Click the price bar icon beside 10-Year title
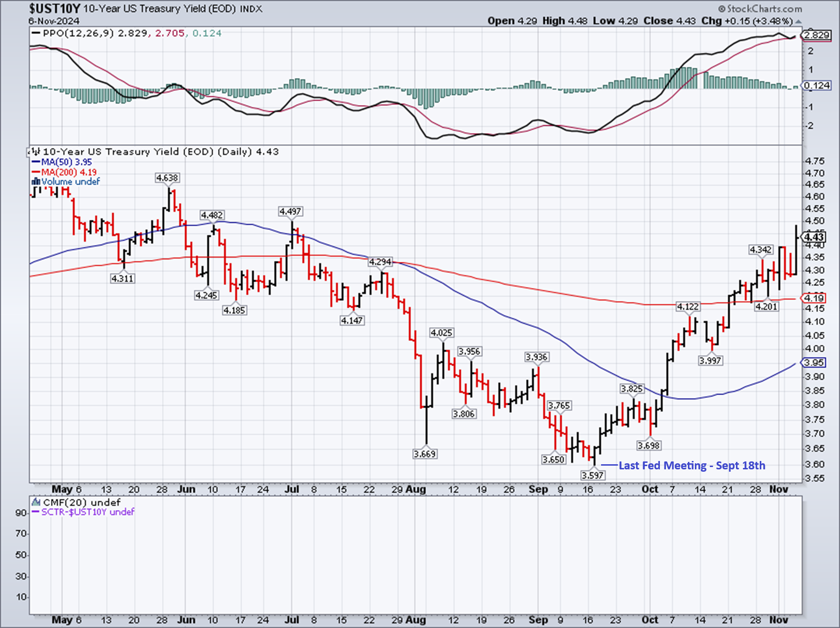The image size is (840, 628). (35, 152)
